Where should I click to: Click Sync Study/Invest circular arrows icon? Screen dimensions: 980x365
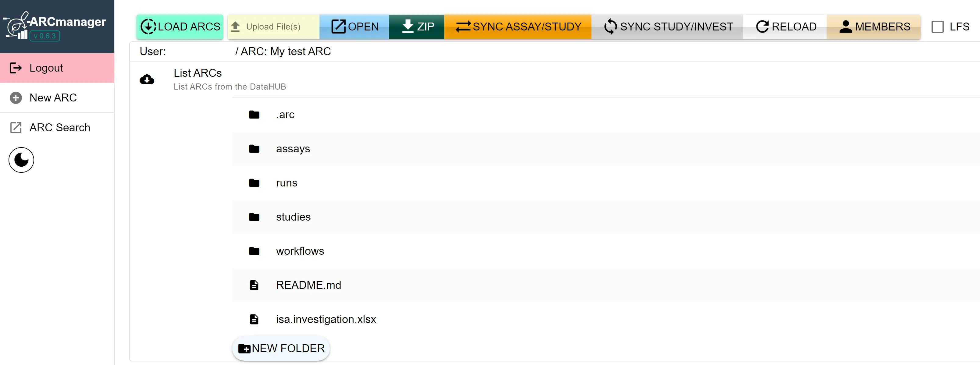pos(610,27)
